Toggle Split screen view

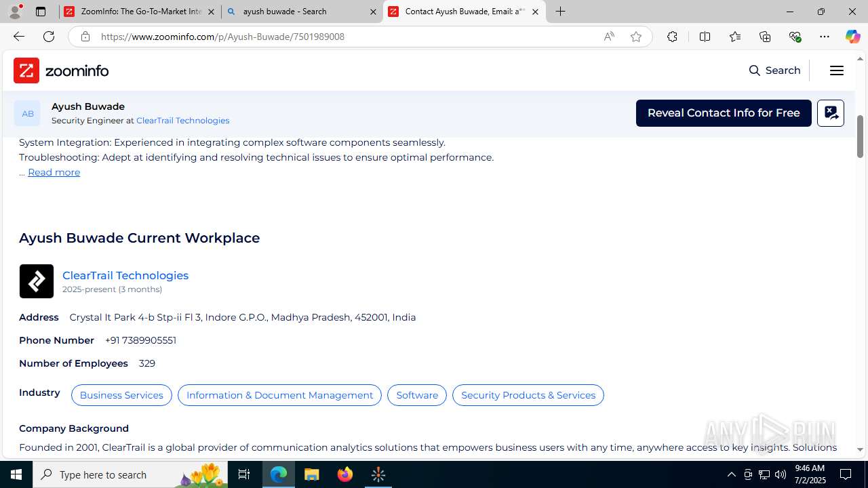coord(705,37)
